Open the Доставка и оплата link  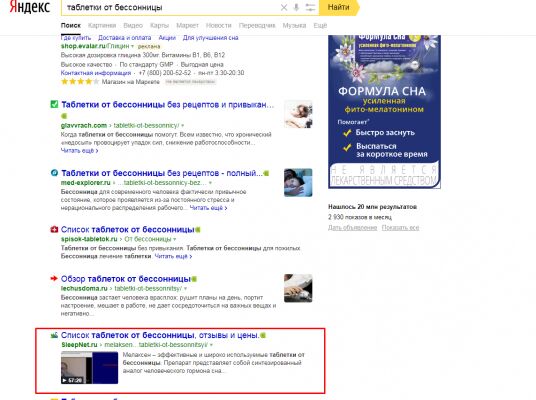pyautogui.click(x=124, y=38)
